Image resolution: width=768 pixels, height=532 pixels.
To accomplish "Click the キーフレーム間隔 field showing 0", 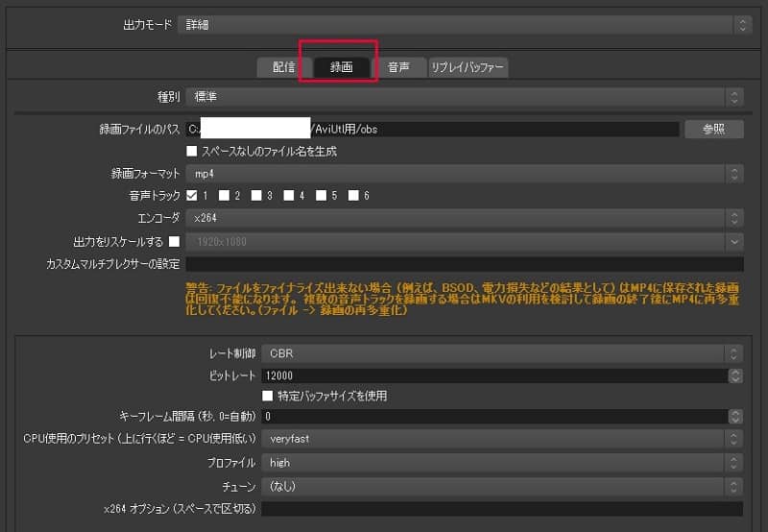I will [494, 417].
